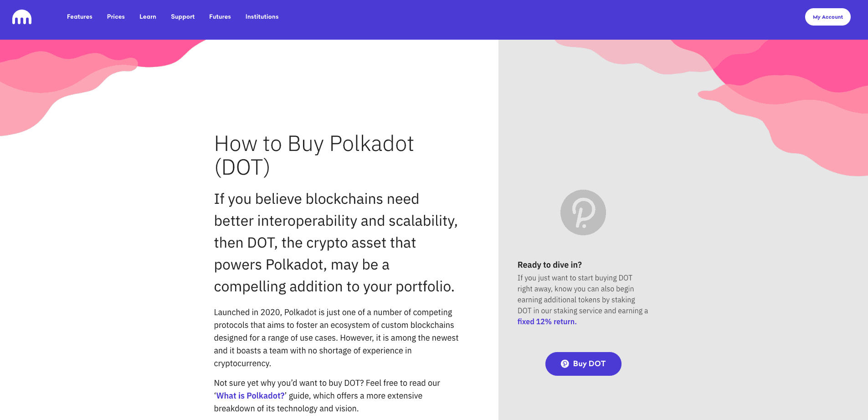Go to the Support page
Viewport: 868px width, 420px height.
point(183,17)
